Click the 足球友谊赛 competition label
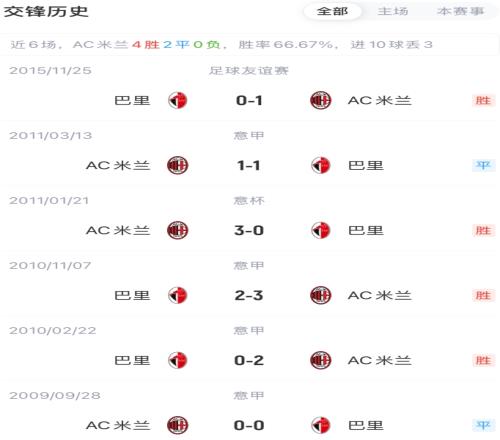Image resolution: width=500 pixels, height=440 pixels. pyautogui.click(x=249, y=71)
